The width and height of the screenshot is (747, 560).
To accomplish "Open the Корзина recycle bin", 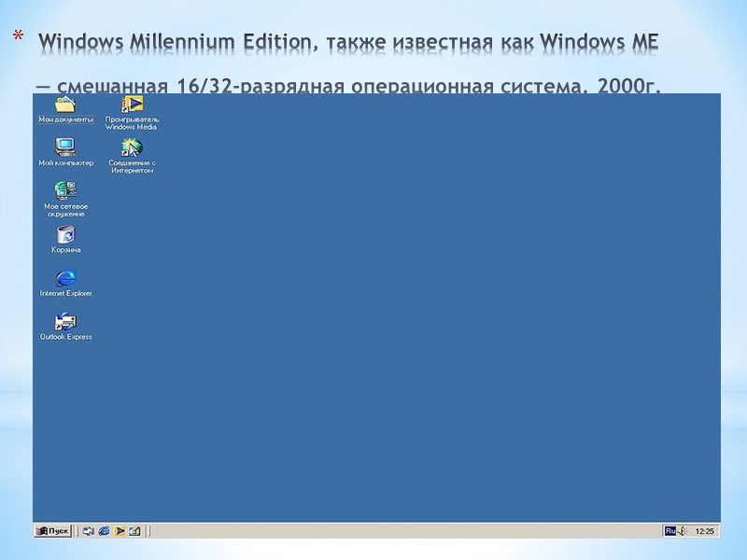I will tap(63, 236).
